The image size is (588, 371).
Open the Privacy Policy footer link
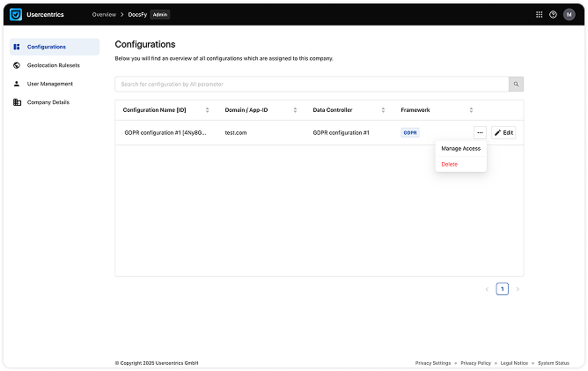[475, 362]
